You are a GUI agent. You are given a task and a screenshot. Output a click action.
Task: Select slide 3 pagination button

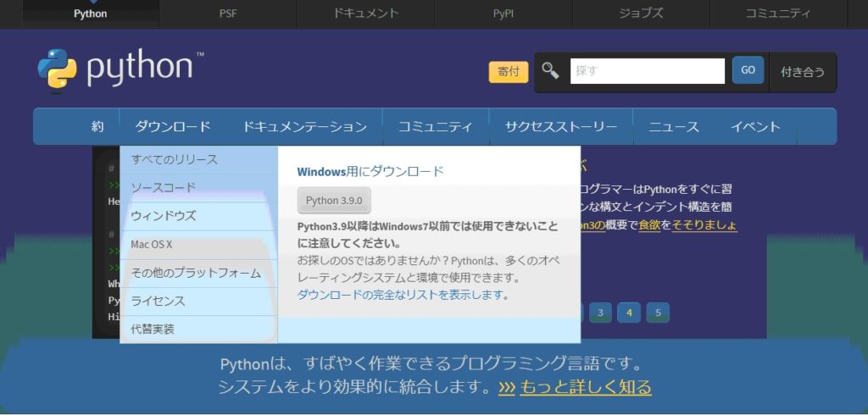click(x=600, y=313)
